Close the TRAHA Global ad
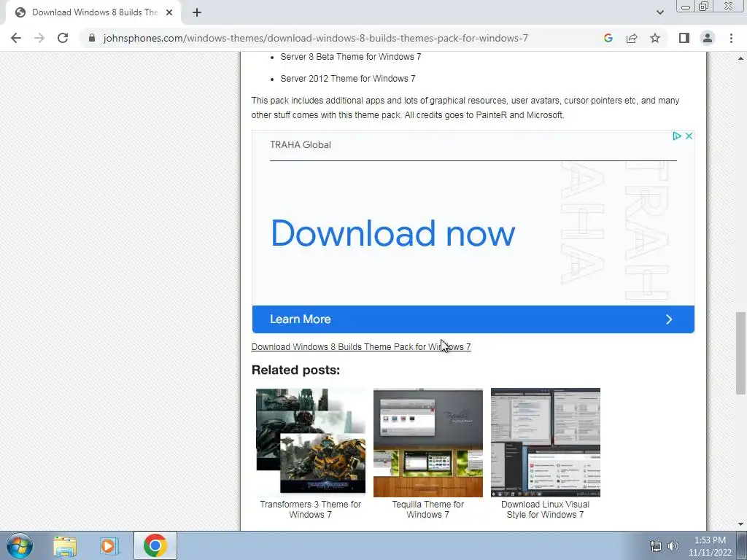The height and width of the screenshot is (560, 747). [x=689, y=136]
